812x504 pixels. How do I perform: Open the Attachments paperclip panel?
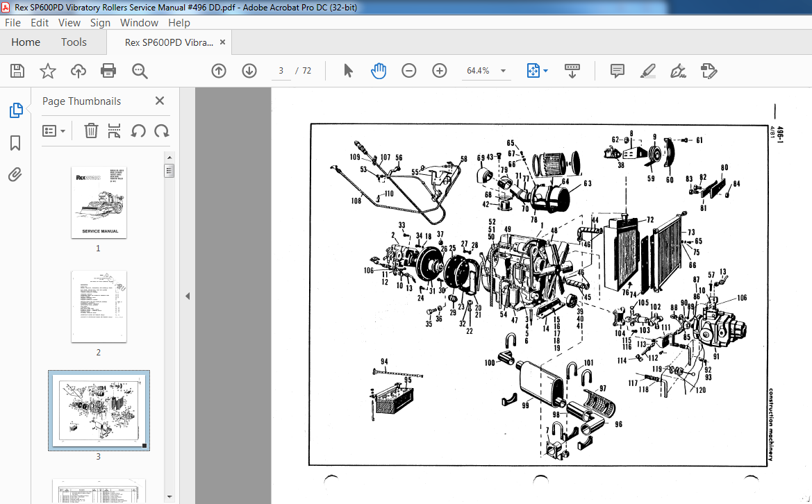point(15,175)
